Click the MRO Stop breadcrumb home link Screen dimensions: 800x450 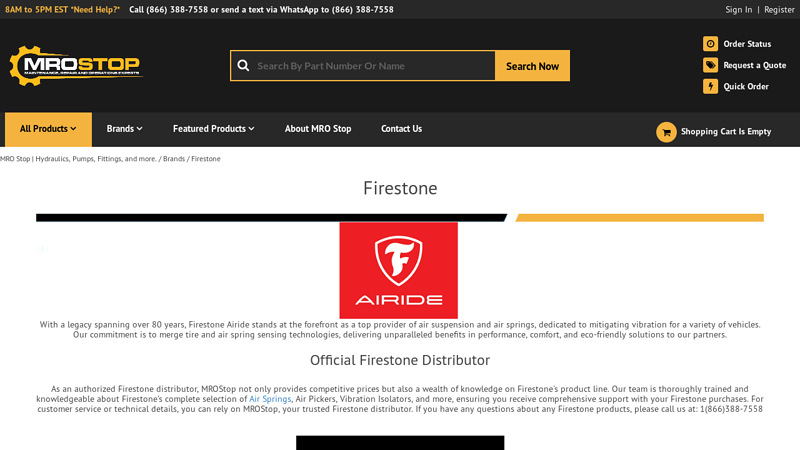click(x=78, y=159)
